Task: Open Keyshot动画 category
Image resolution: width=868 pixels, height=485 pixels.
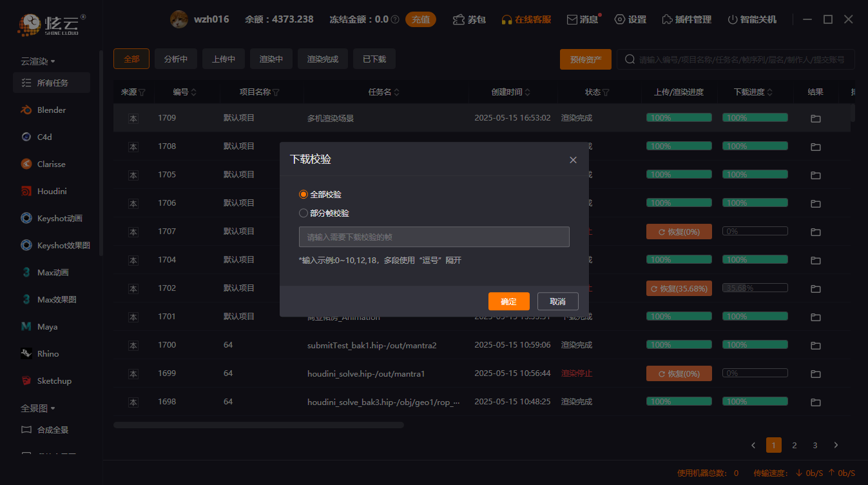Action: tap(51, 218)
